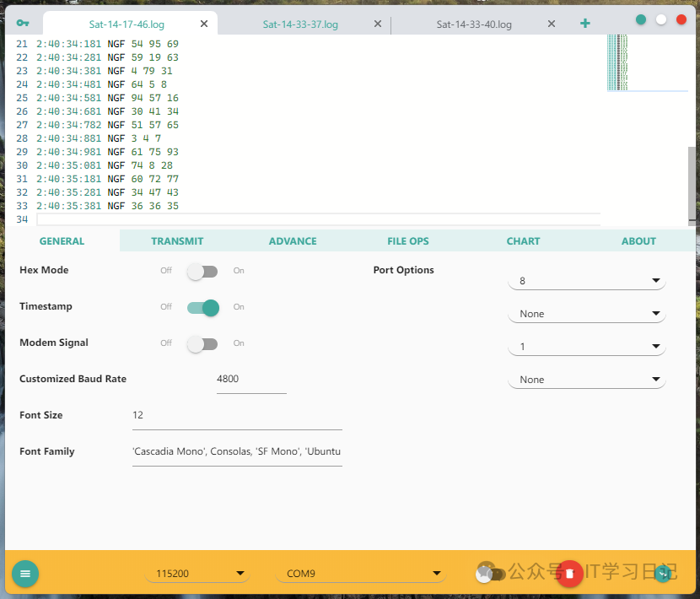Click the Timestamp setting label
The image size is (700, 599).
click(46, 306)
